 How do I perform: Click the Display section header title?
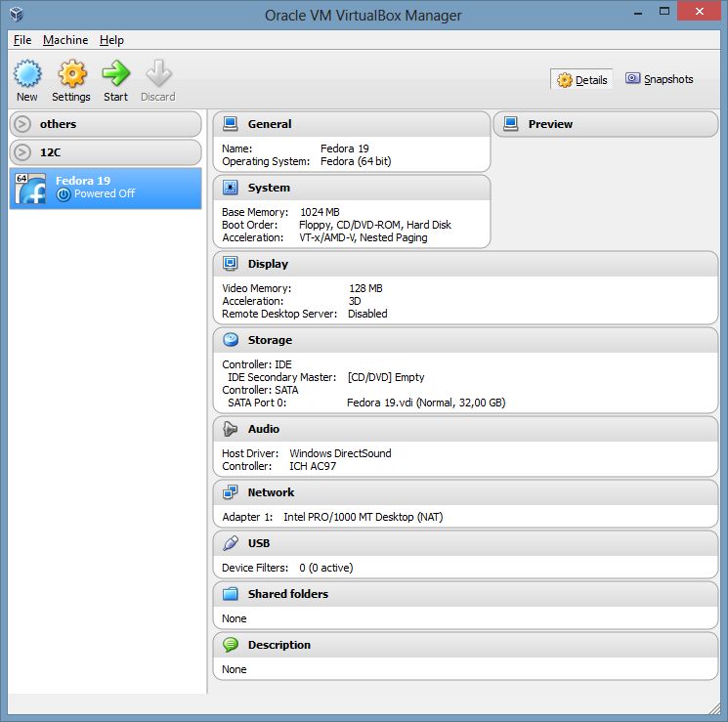pyautogui.click(x=268, y=264)
